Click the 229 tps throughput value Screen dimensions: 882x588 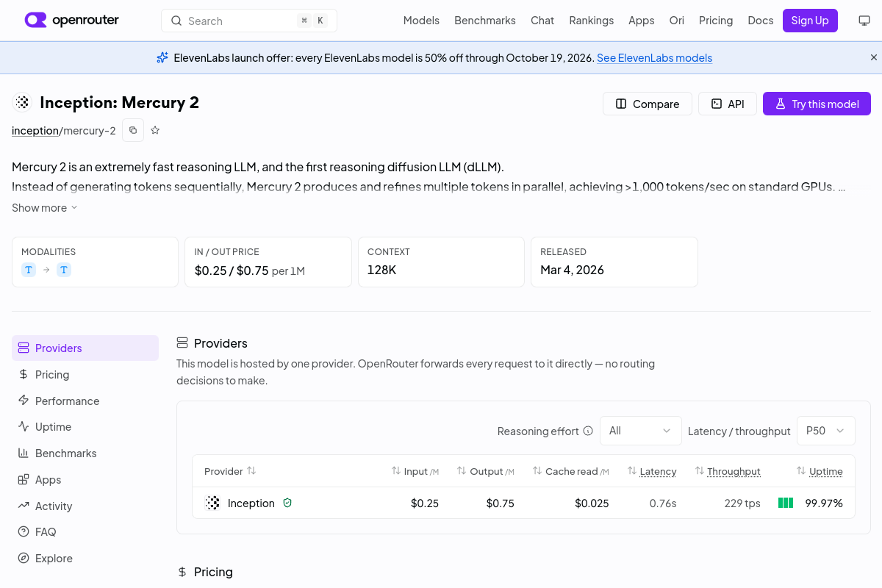tap(742, 503)
